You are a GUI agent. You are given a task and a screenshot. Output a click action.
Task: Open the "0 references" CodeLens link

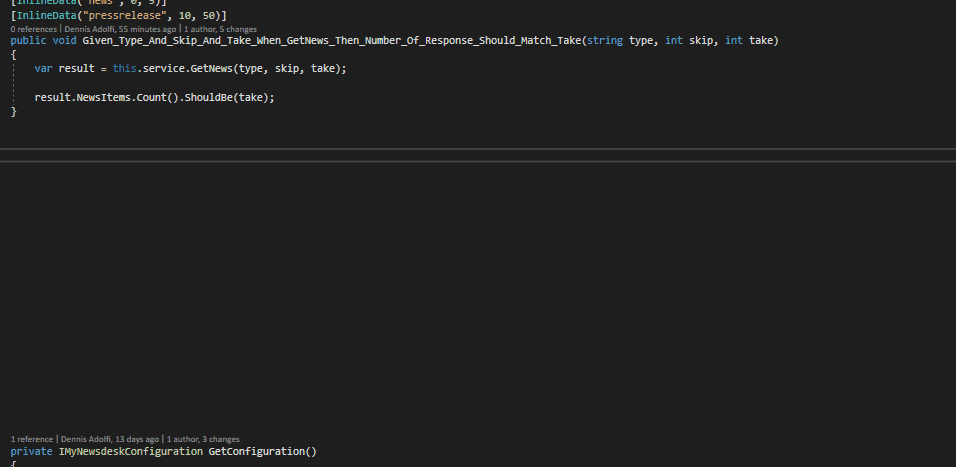point(34,29)
